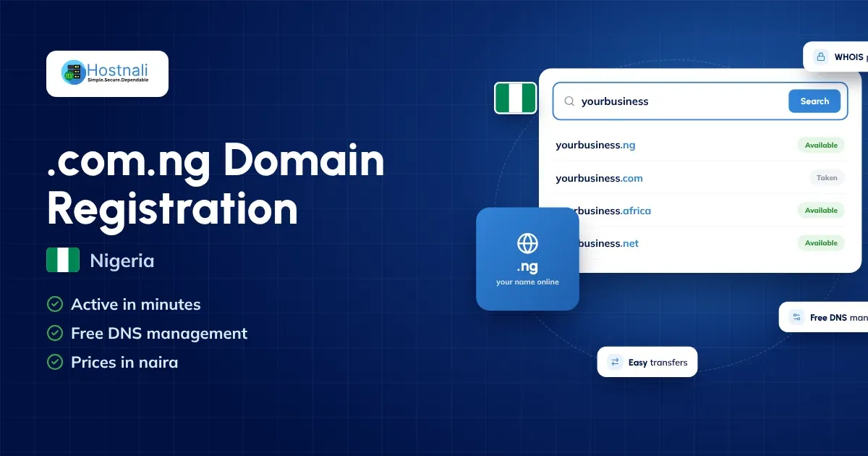Click the Simple.Secure.Dependable tagline
Image resolution: width=868 pixels, height=456 pixels.
[x=118, y=80]
